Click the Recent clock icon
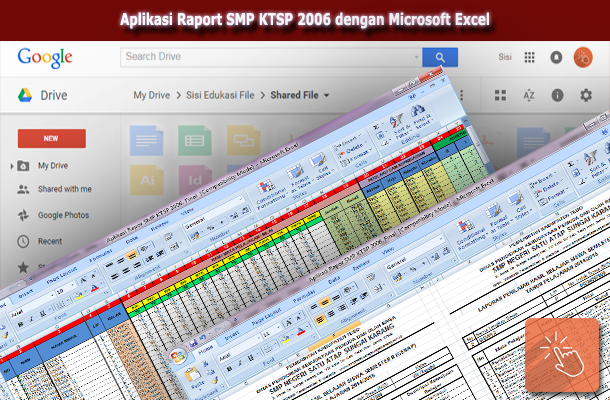 [x=23, y=241]
